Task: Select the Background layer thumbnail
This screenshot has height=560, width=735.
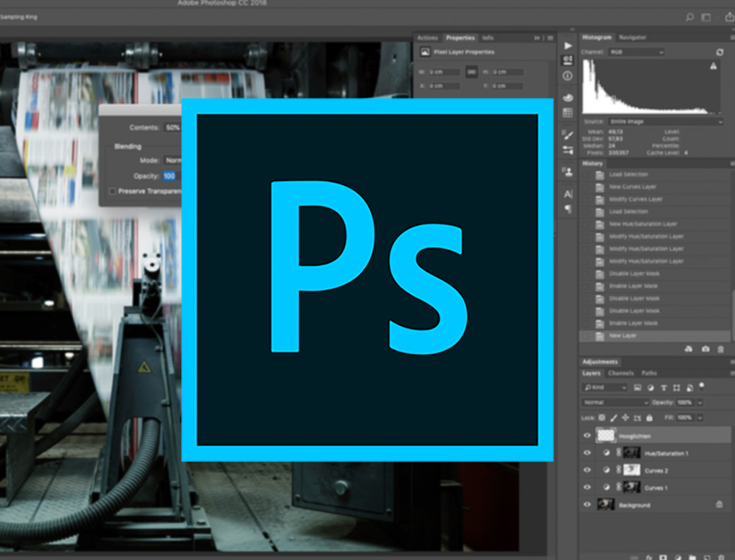Action: tap(606, 504)
